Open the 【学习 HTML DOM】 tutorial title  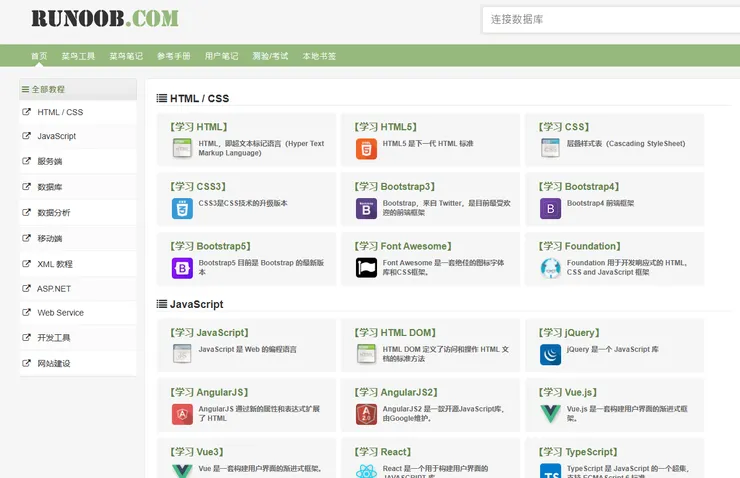(x=395, y=333)
